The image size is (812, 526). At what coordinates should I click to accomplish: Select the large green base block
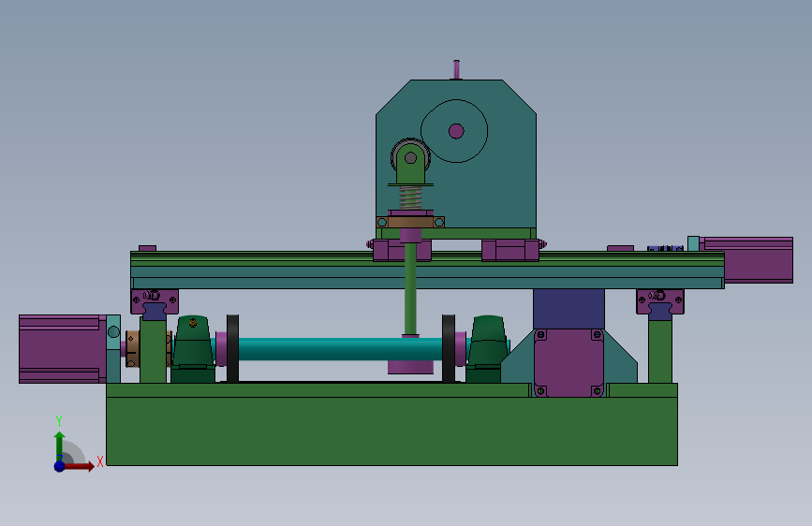pos(391,430)
